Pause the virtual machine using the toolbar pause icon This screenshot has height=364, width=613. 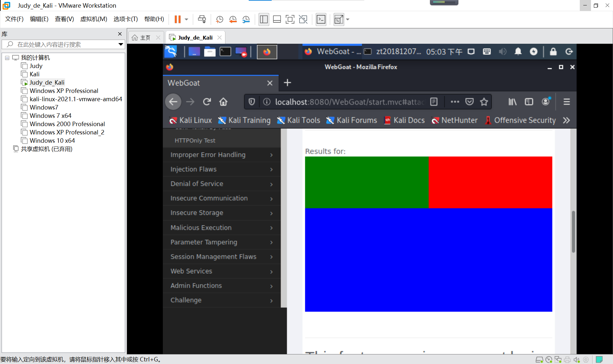[x=178, y=19]
